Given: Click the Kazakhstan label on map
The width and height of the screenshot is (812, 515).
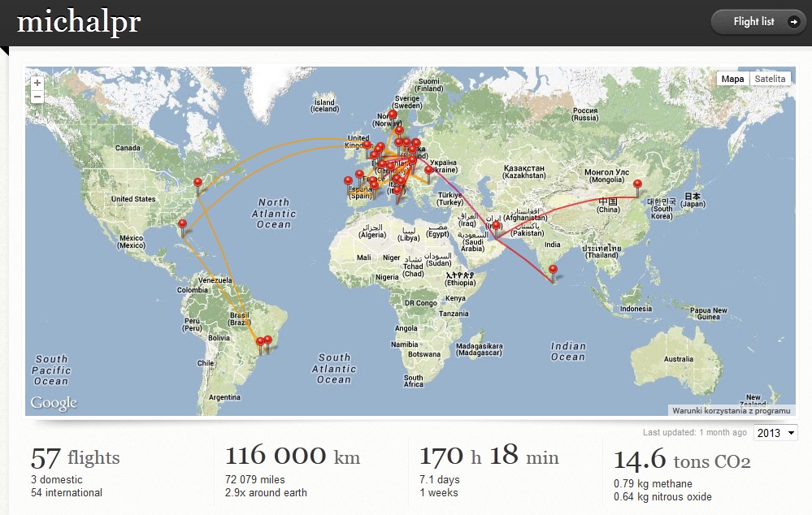Looking at the screenshot, I should pos(524,172).
